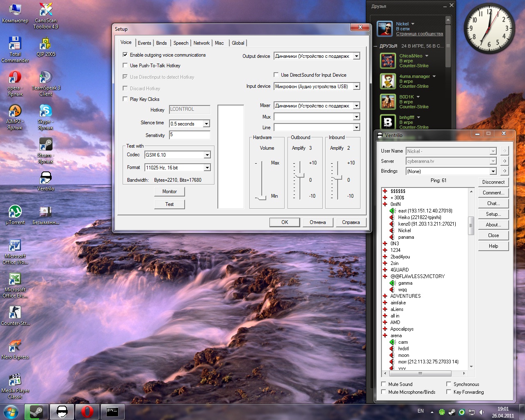Toggle the Play Key Clicks checkbox
525x420 pixels.
tap(125, 99)
